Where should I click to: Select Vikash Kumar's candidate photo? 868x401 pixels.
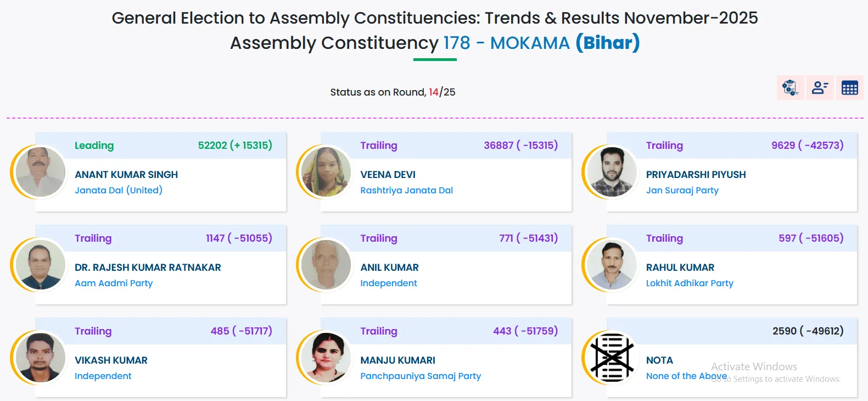(x=41, y=358)
